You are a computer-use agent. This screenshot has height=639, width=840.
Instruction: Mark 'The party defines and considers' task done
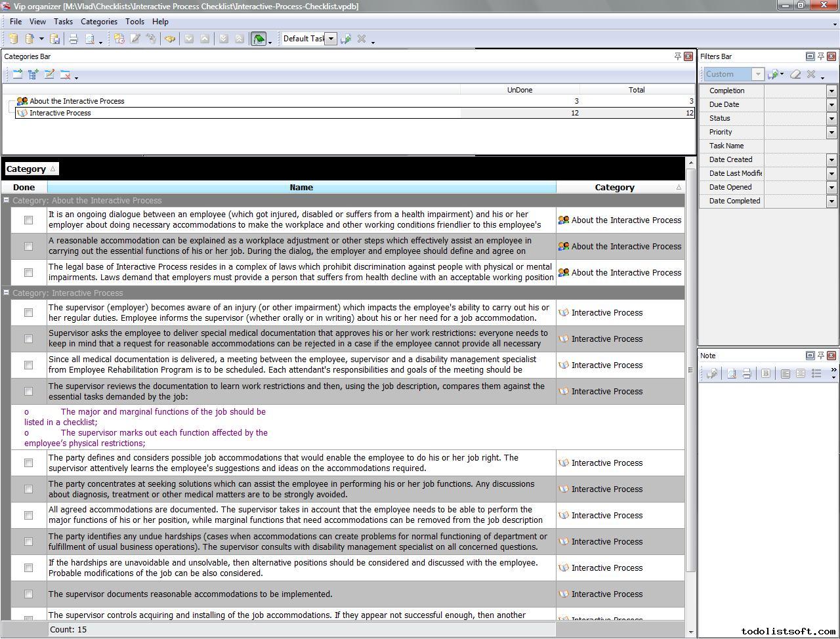28,463
